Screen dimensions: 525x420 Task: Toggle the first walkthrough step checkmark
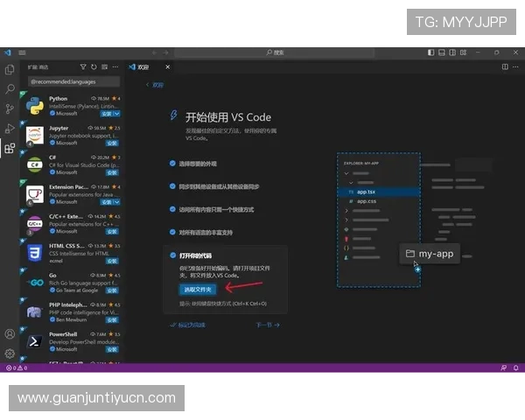[172, 164]
